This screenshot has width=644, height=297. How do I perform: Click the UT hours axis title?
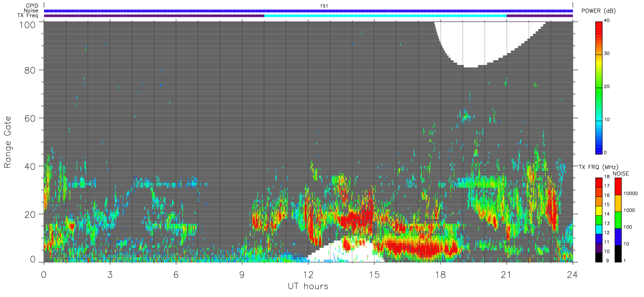click(307, 286)
